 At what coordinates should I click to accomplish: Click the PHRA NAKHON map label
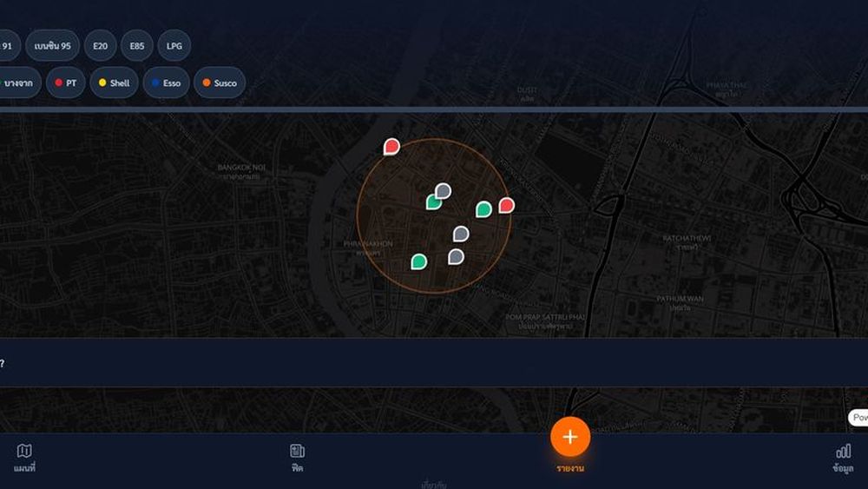pyautogui.click(x=368, y=244)
